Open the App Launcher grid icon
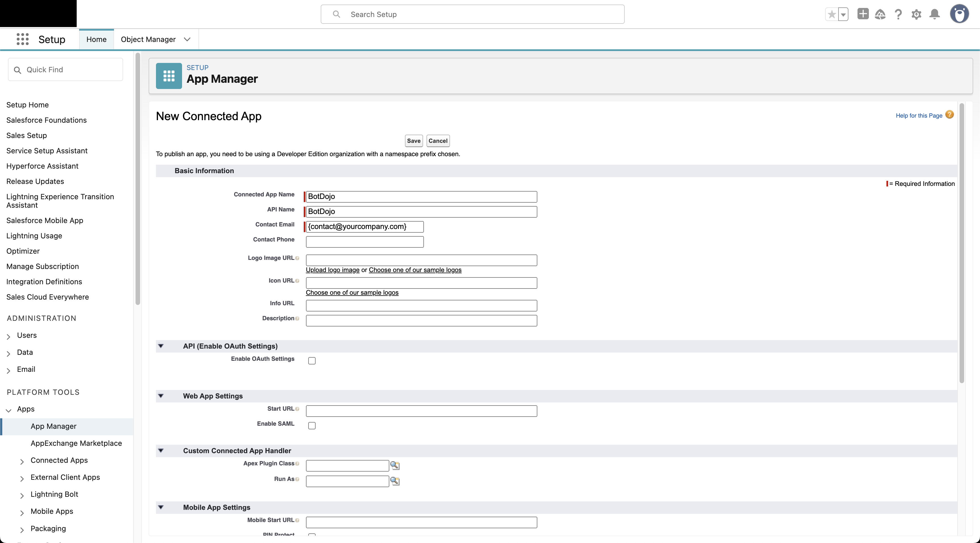The width and height of the screenshot is (980, 543). click(22, 39)
